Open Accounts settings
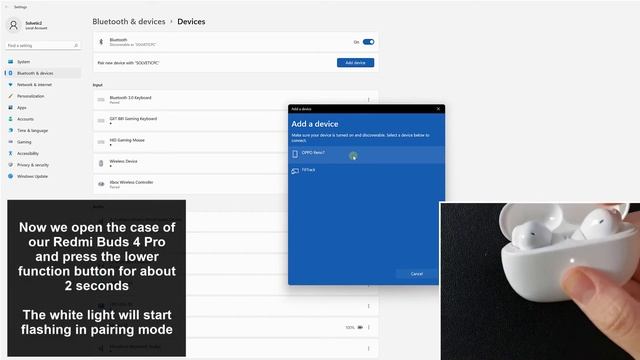 pos(25,119)
